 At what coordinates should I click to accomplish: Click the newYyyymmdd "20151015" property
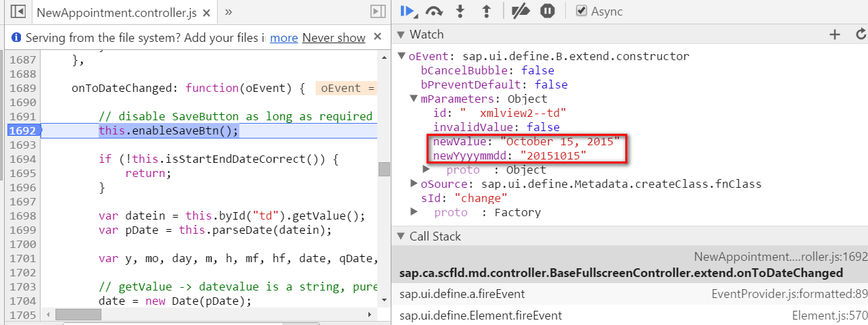[x=509, y=155]
